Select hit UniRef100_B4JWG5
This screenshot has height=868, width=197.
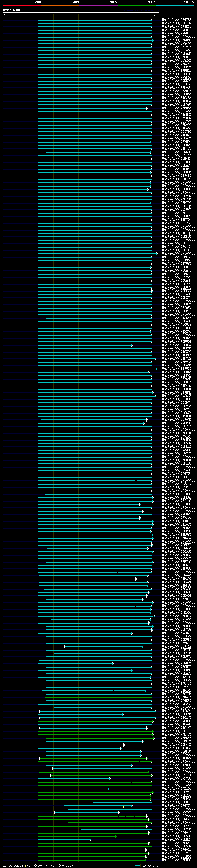pyautogui.click(x=177, y=369)
